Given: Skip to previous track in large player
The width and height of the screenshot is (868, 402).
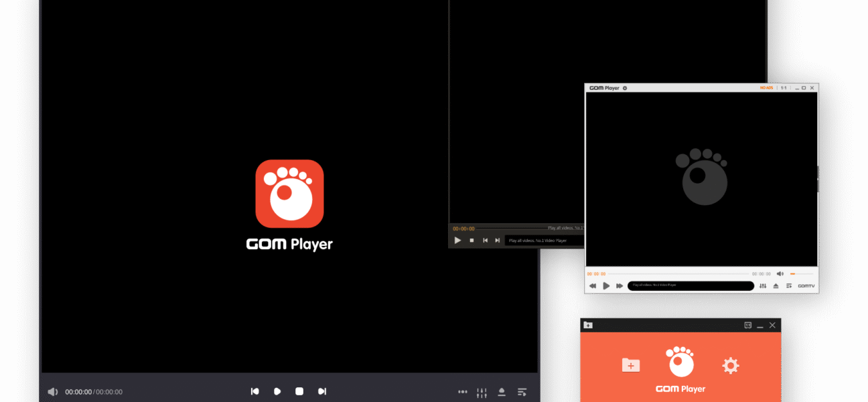Looking at the screenshot, I should click(x=255, y=391).
